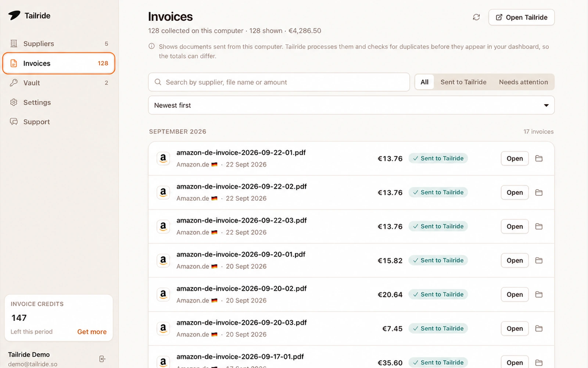Click Amazon logo of invoice 2026-09-22-01

pyautogui.click(x=163, y=159)
